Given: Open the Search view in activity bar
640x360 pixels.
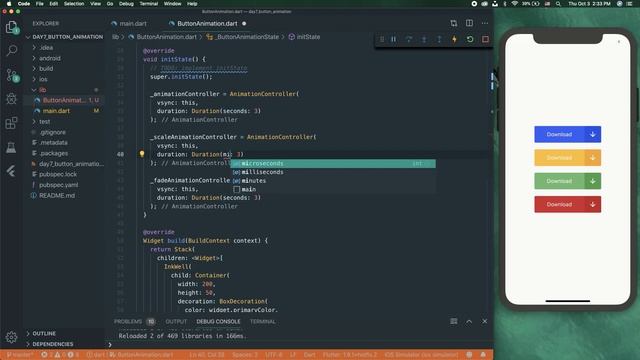Looking at the screenshot, I should [11, 51].
